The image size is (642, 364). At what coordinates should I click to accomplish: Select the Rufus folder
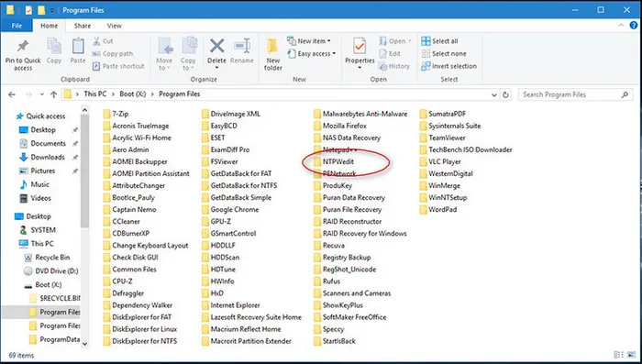[x=331, y=281]
